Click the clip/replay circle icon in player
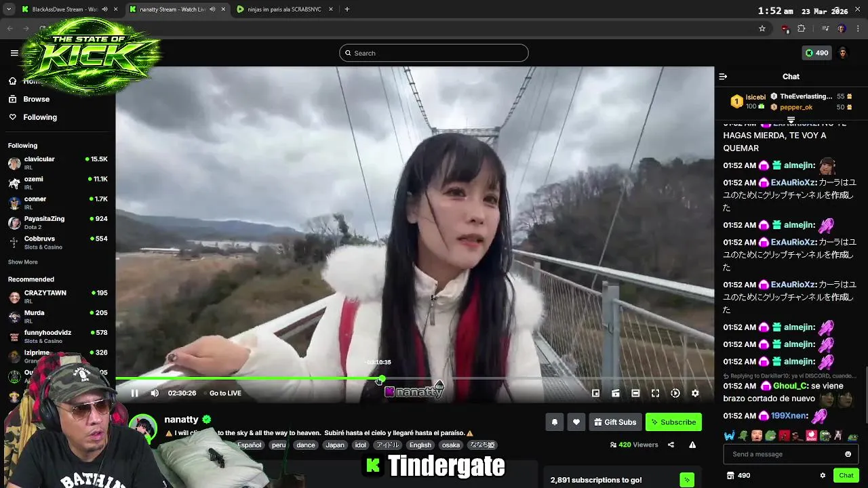 [x=675, y=393]
